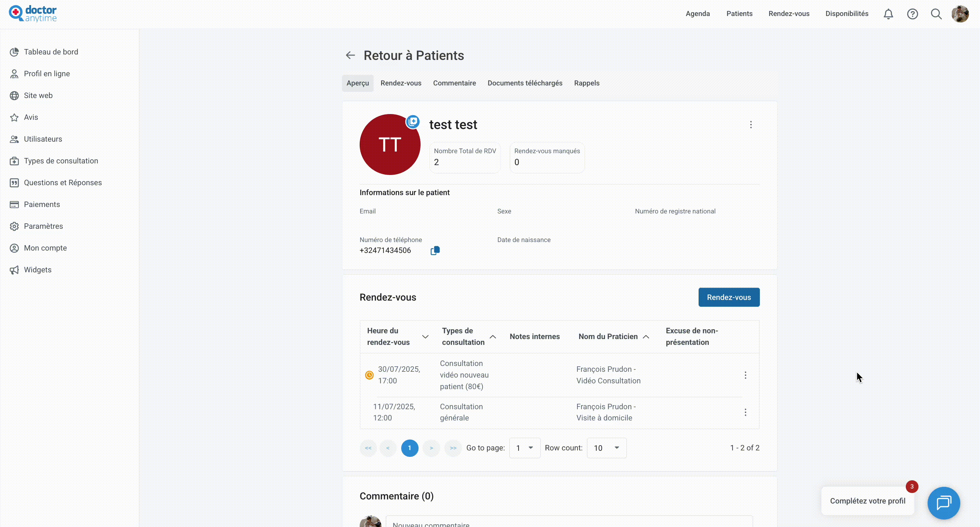
Task: Click the Complétez votre profil prompt
Action: (867, 501)
